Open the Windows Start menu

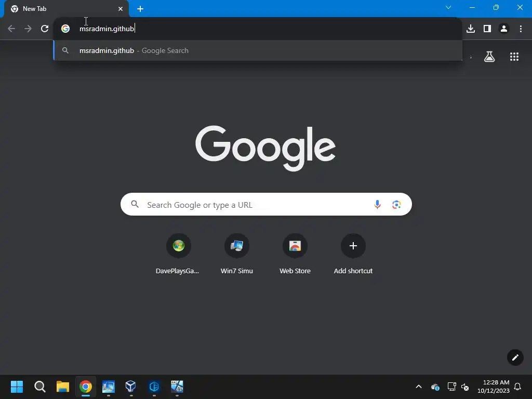17,387
